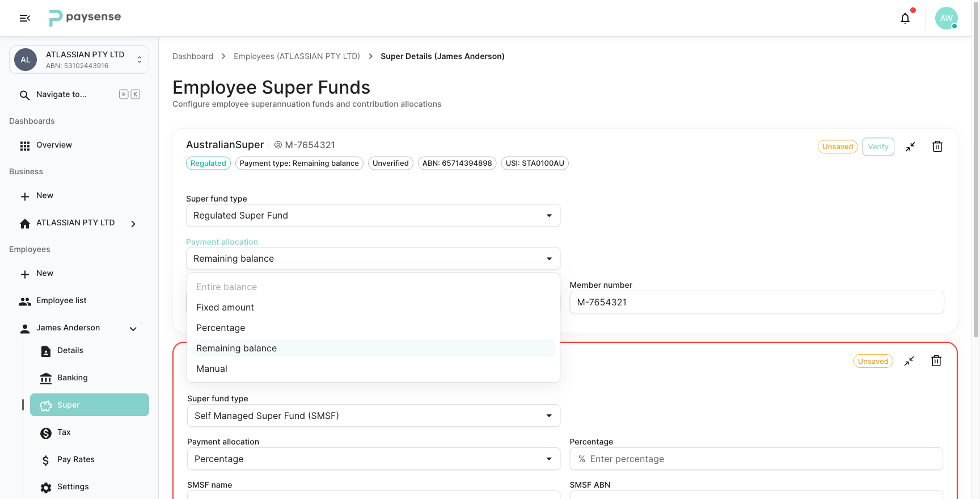The image size is (980, 499).
Task: Choose Remaining balance in the open list
Action: pyautogui.click(x=373, y=349)
